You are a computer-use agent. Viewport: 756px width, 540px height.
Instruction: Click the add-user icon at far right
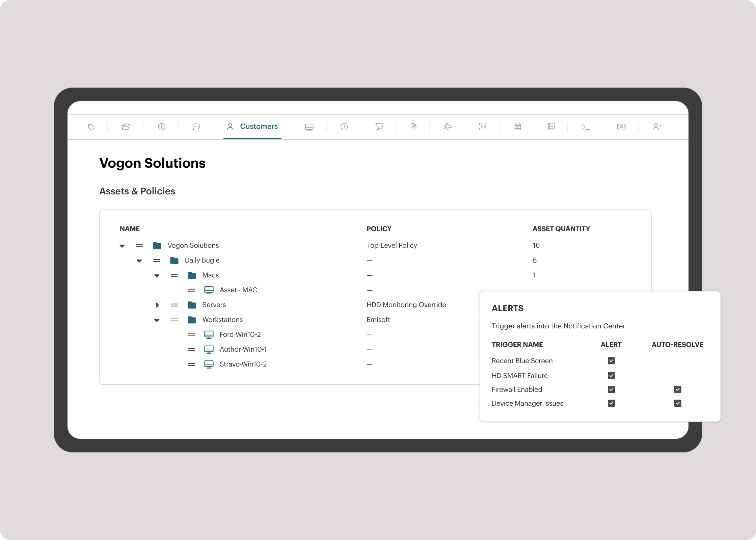[656, 127]
